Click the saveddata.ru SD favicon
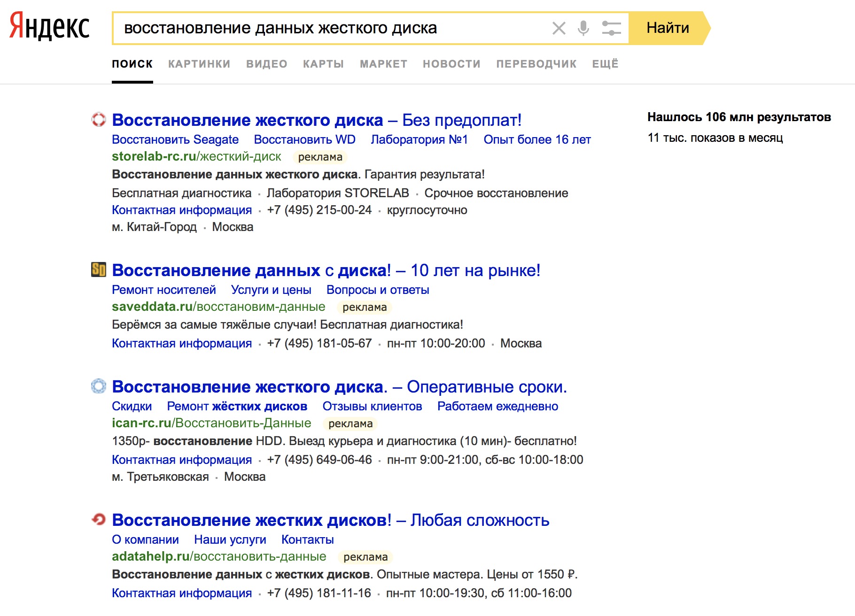The height and width of the screenshot is (616, 855). click(99, 270)
